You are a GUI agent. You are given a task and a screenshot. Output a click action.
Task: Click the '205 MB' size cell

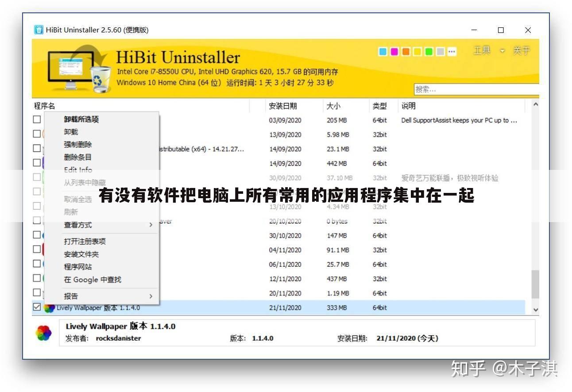[337, 120]
